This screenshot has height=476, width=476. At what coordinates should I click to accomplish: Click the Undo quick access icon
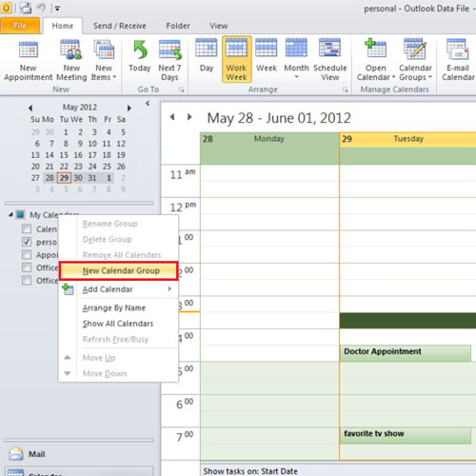click(x=41, y=8)
